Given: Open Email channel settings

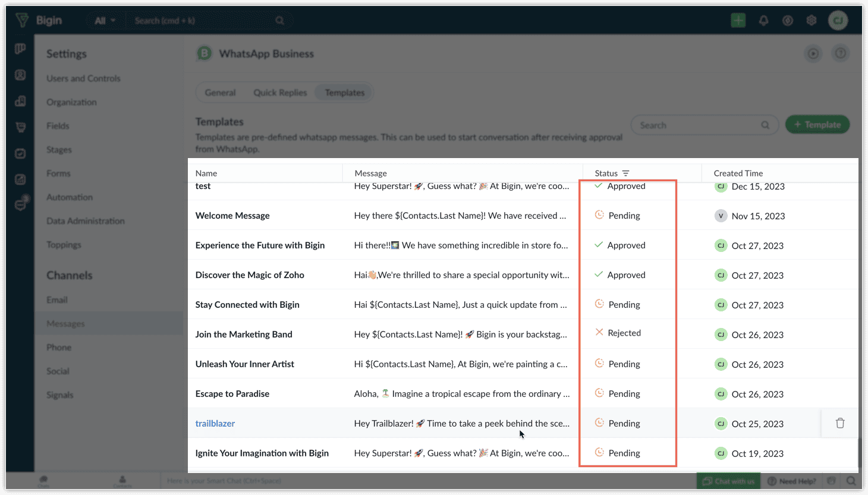Looking at the screenshot, I should [57, 300].
